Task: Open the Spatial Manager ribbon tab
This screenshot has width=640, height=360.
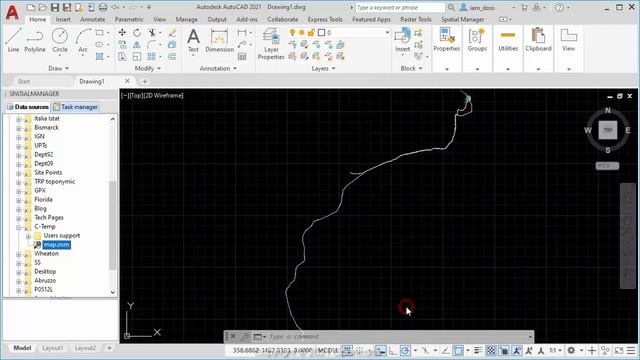Action: tap(462, 19)
